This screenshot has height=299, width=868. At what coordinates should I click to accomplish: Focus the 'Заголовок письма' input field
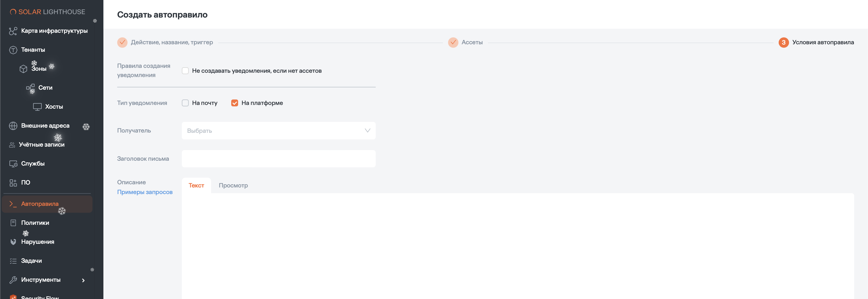[x=279, y=159]
